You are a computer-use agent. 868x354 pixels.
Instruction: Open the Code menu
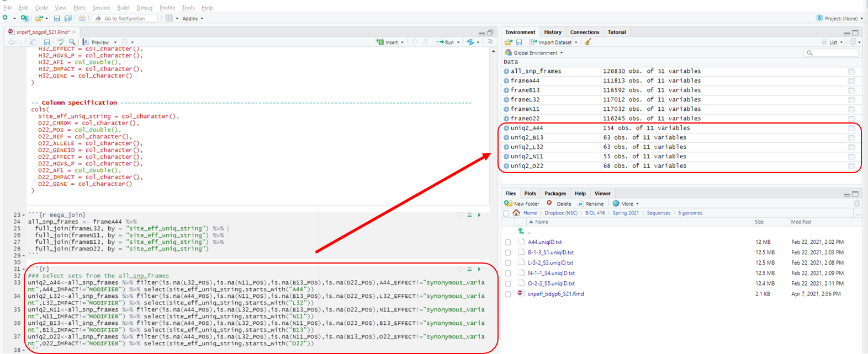41,8
